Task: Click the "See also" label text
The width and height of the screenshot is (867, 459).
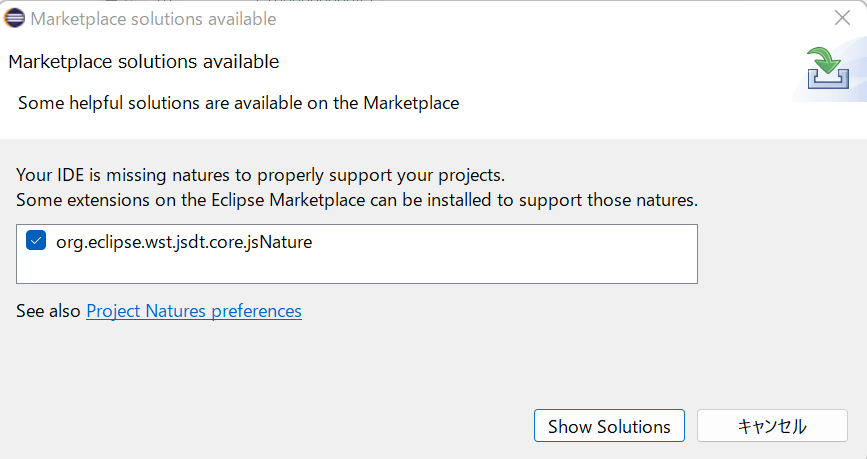Action: point(48,311)
